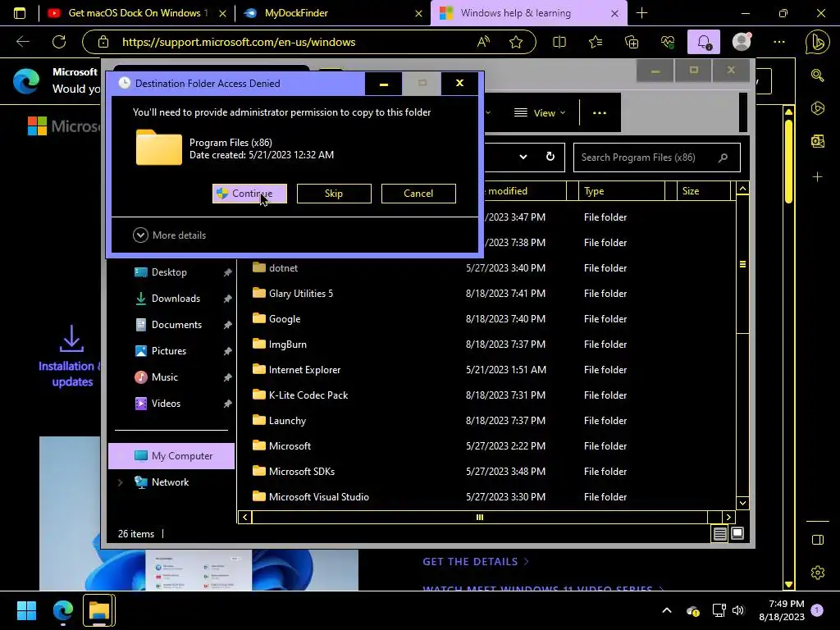Click Continue in the Access Denied dialog
The width and height of the screenshot is (840, 630).
249,194
